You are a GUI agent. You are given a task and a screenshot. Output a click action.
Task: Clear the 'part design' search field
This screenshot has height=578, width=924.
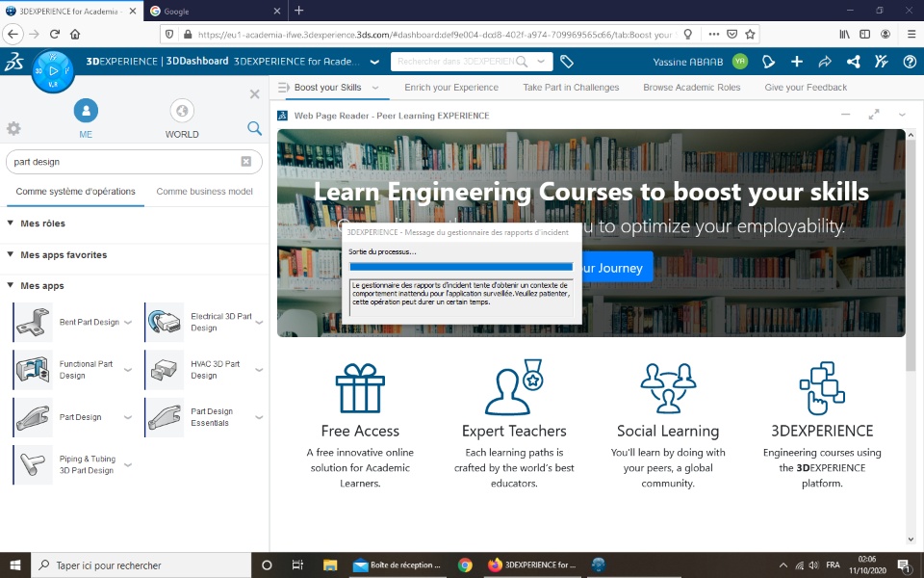tap(246, 162)
